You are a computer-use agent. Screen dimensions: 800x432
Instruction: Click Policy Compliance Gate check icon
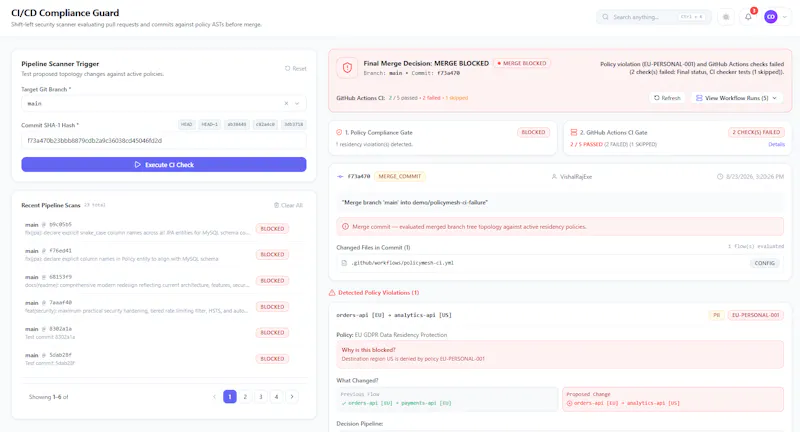point(339,133)
